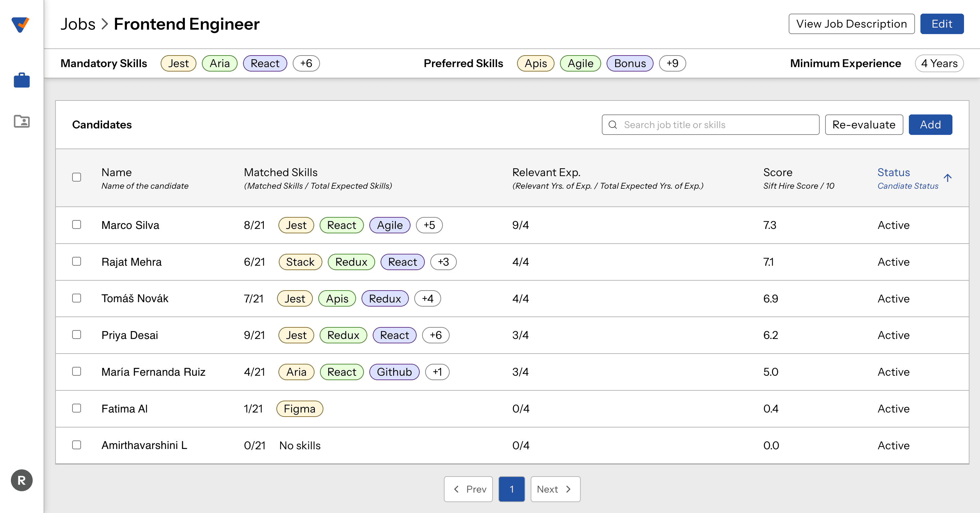The height and width of the screenshot is (513, 980).
Task: Click the Next chevron icon
Action: tap(568, 489)
